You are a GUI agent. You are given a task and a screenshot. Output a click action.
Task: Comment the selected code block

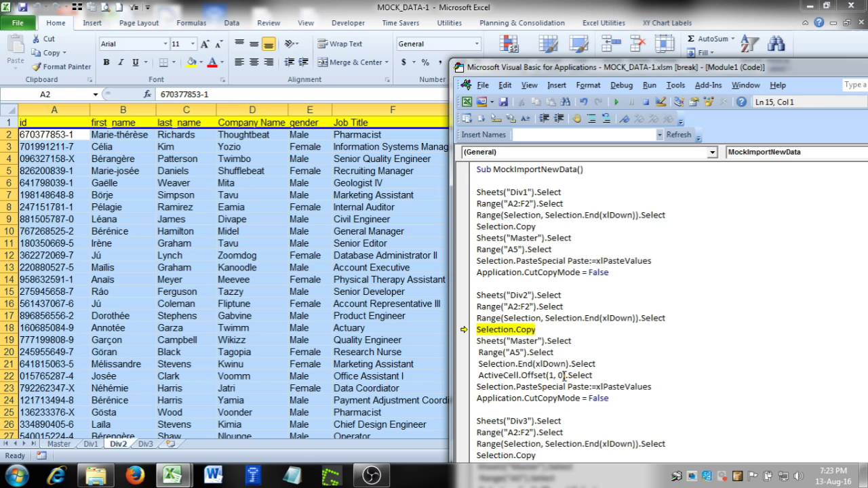coord(591,118)
